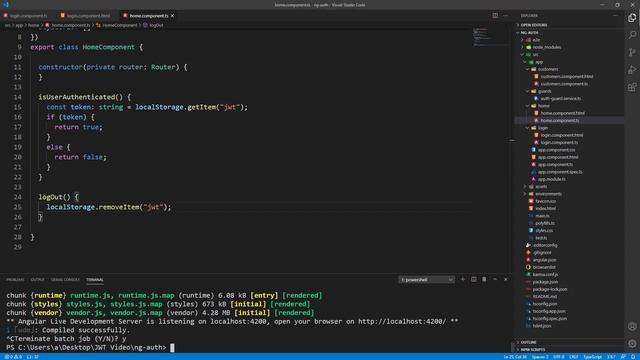Expand the assets folder
The image size is (640, 360).
541,187
